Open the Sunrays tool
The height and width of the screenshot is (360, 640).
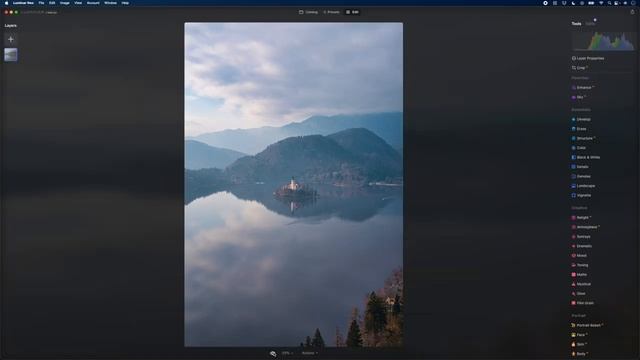pyautogui.click(x=581, y=236)
